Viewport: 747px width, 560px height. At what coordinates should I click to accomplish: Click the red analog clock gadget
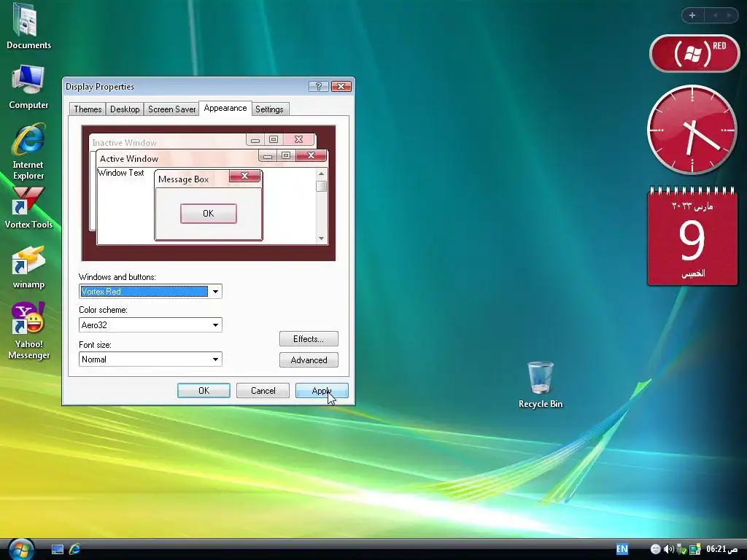click(692, 130)
